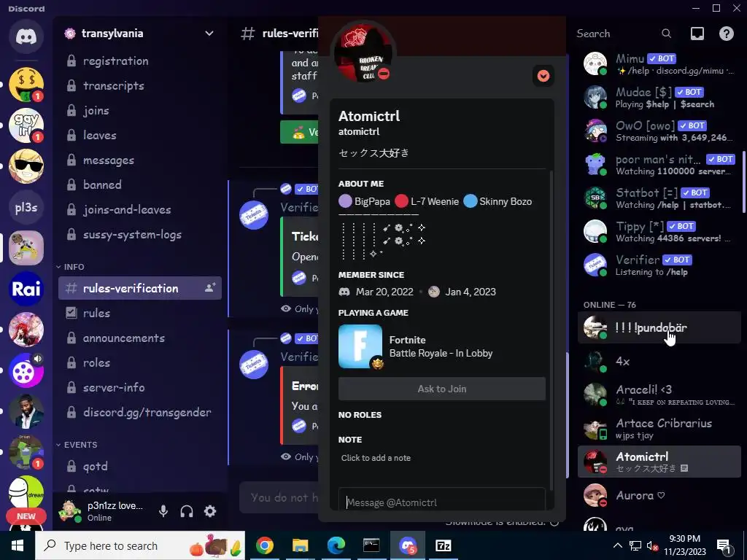Click the L-7 Weenie red color dot
The height and width of the screenshot is (560, 747).
tap(402, 201)
